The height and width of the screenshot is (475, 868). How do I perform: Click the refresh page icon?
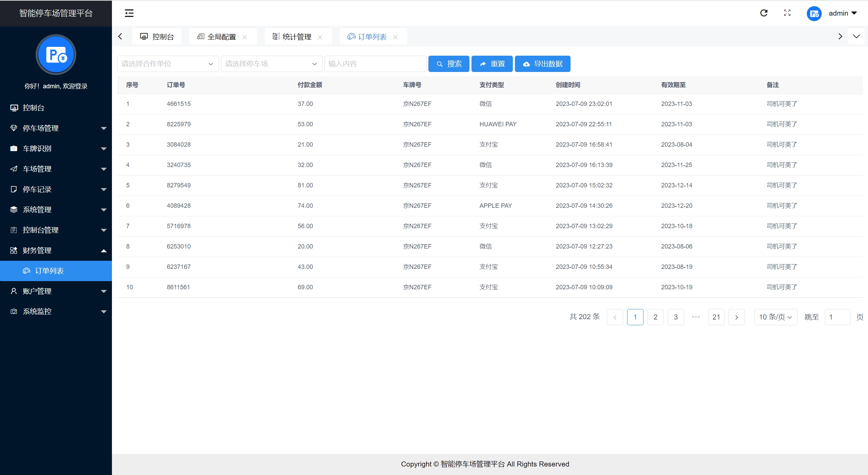coord(764,13)
